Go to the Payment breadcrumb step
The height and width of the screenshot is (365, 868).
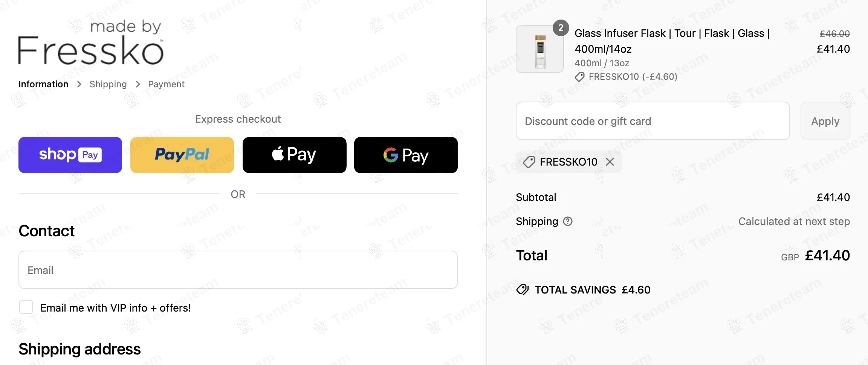(x=166, y=84)
